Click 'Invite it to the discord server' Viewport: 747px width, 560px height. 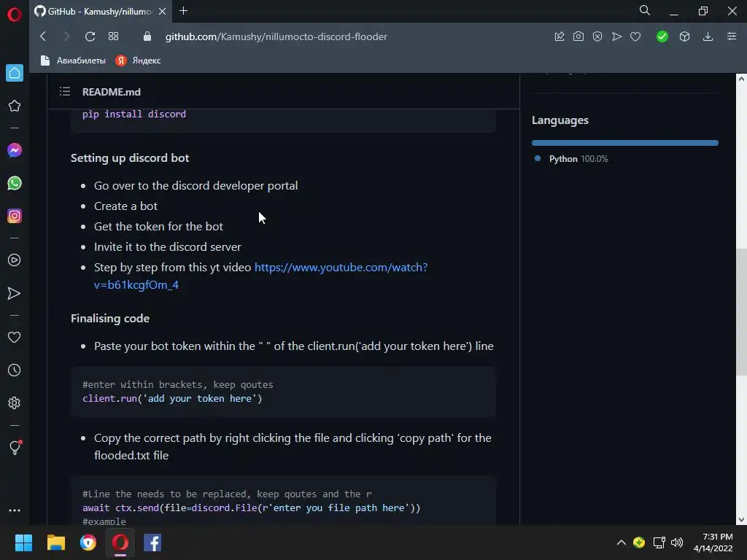pyautogui.click(x=167, y=247)
